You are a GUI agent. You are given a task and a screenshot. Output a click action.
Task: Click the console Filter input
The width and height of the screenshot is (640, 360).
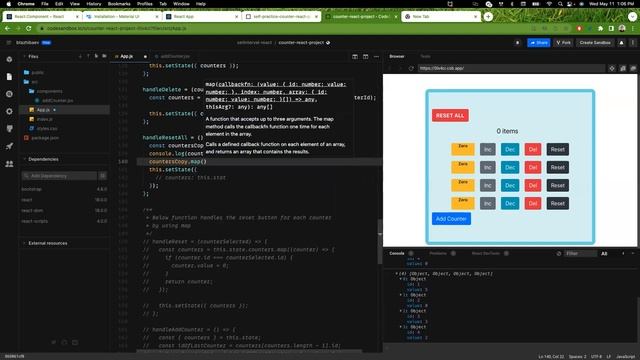click(580, 253)
